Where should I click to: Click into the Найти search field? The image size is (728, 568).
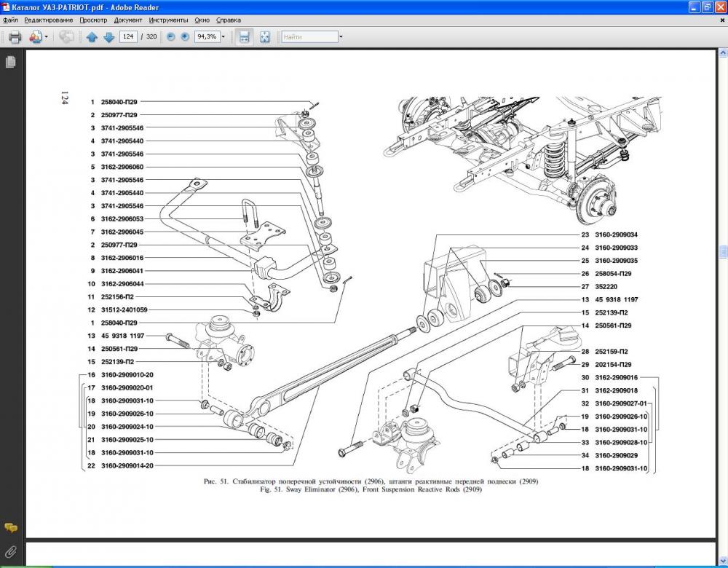click(x=309, y=37)
